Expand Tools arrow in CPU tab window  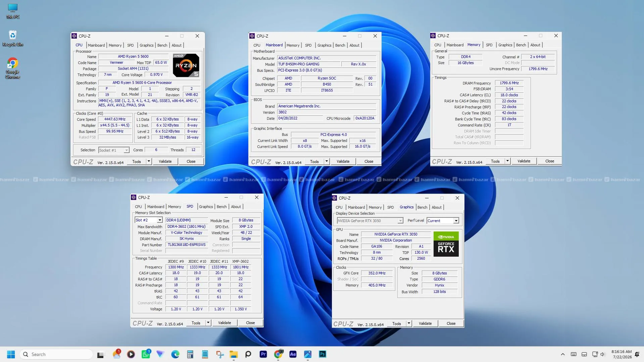click(x=149, y=161)
